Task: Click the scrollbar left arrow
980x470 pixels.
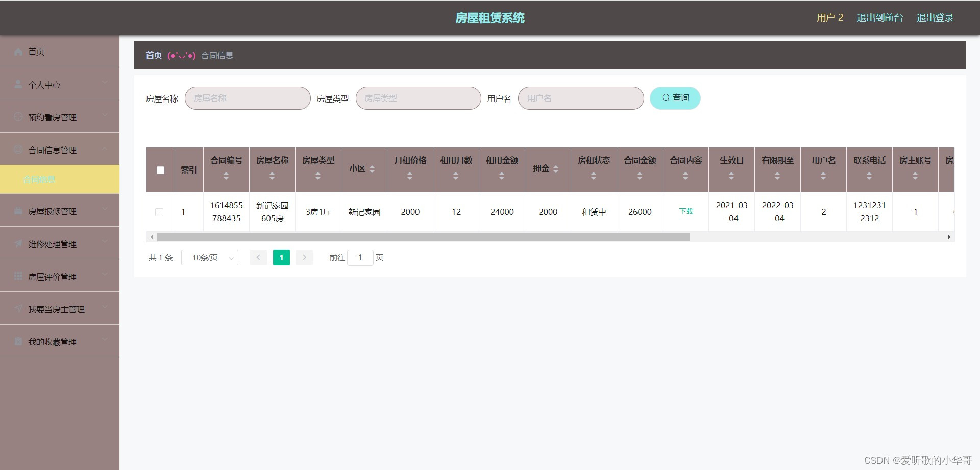Action: click(x=152, y=237)
